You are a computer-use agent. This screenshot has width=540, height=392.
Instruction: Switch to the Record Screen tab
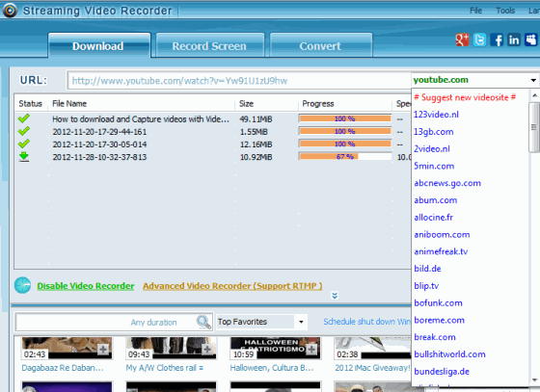click(x=210, y=45)
